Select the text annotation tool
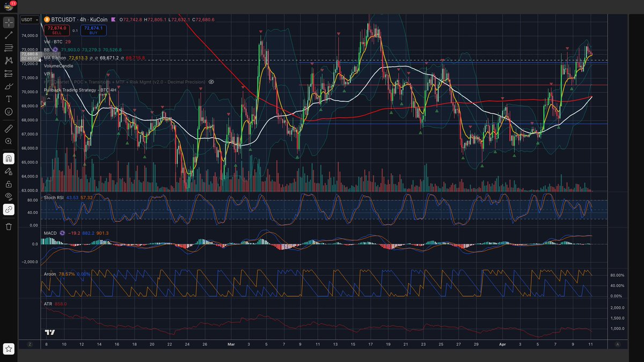 pyautogui.click(x=9, y=99)
